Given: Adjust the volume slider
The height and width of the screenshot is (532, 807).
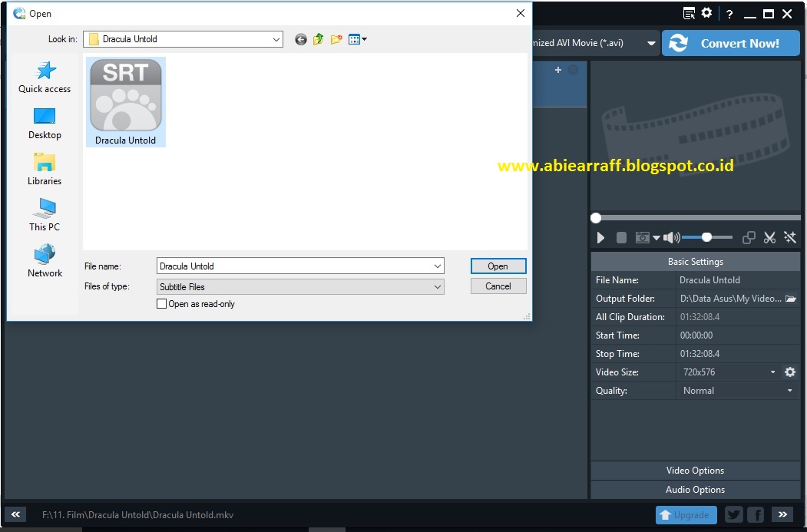Looking at the screenshot, I should (706, 237).
